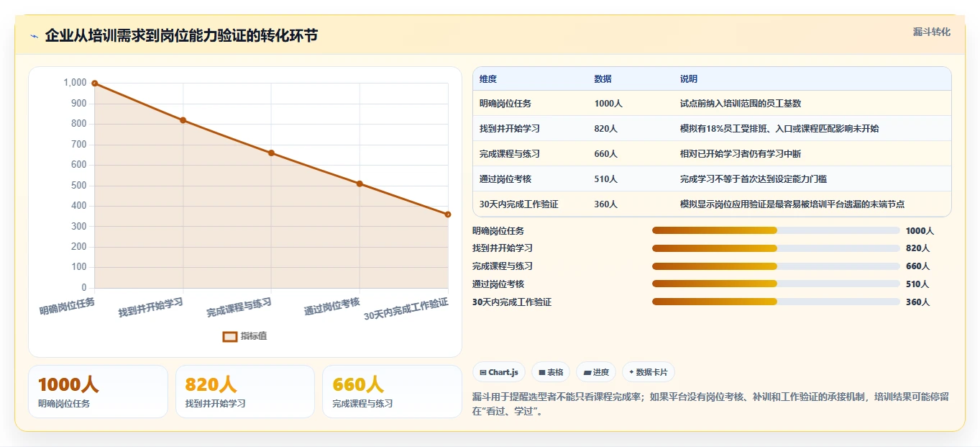Click the x-axis label 明确岗位任务

[67, 306]
